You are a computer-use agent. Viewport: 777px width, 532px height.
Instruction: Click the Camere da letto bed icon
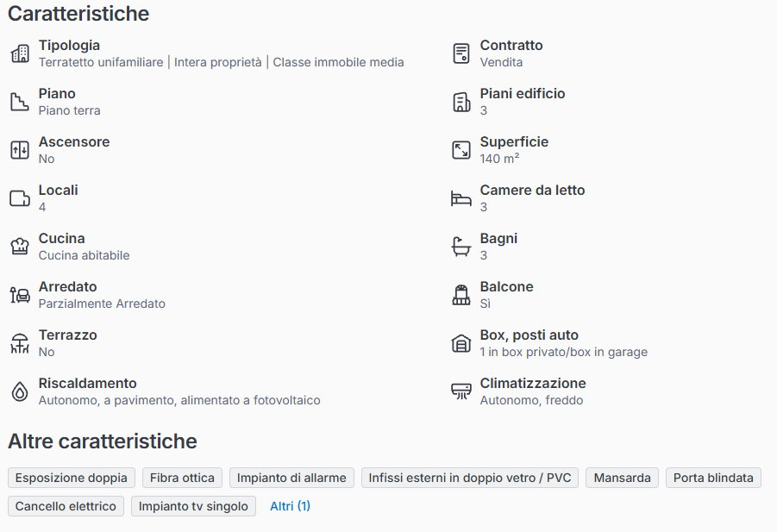(x=461, y=198)
